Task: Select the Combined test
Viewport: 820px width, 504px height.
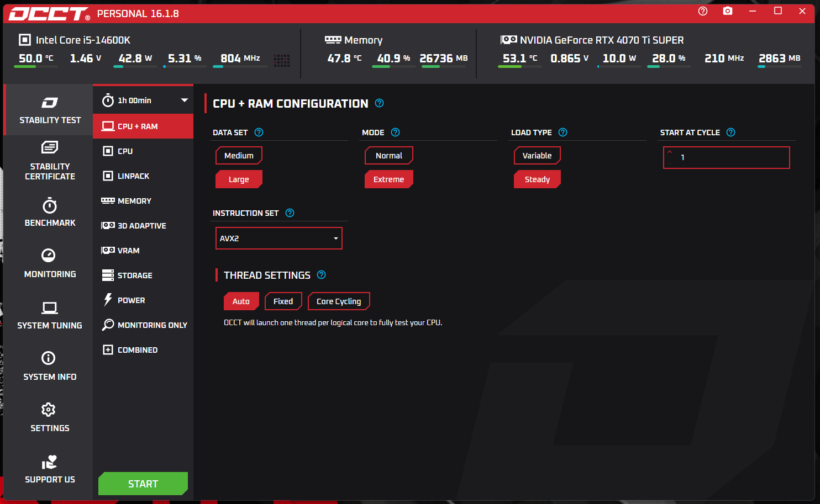Action: (x=143, y=350)
